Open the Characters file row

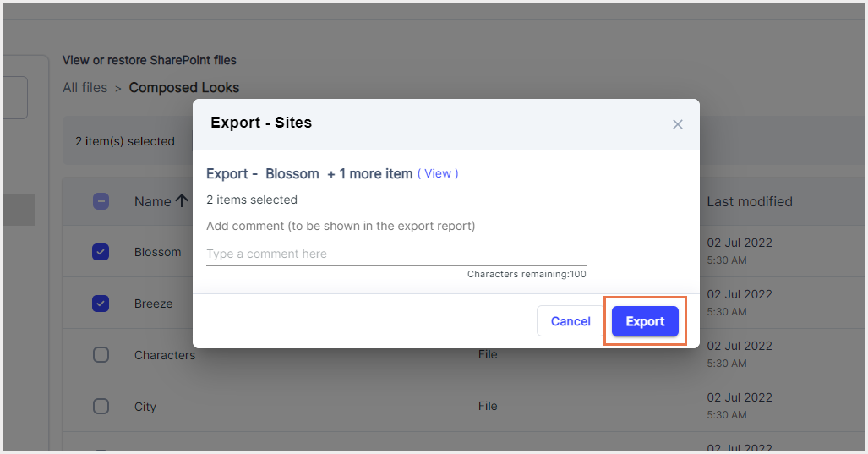click(165, 355)
